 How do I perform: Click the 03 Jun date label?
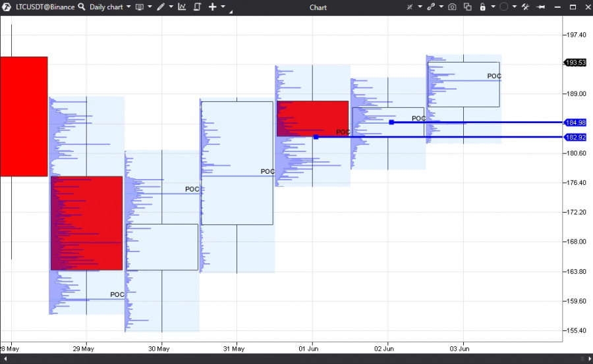click(459, 348)
